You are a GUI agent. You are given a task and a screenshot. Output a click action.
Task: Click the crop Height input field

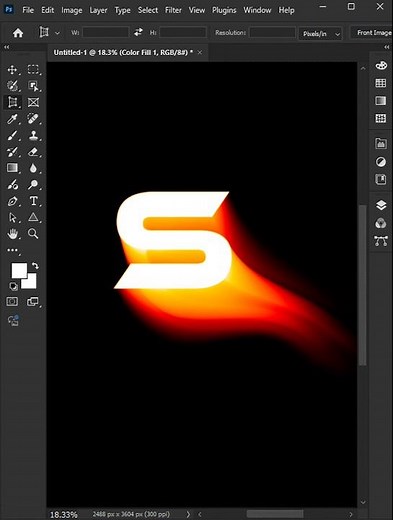point(183,32)
